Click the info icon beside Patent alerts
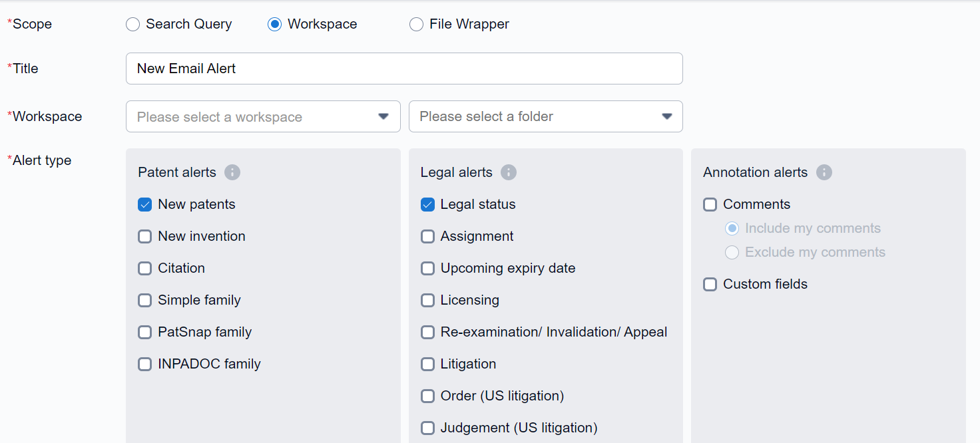980x443 pixels. pyautogui.click(x=232, y=172)
